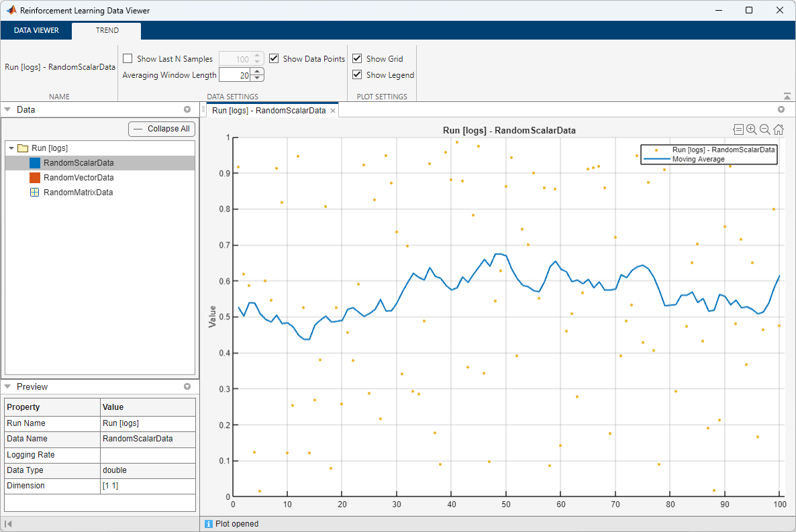Image resolution: width=796 pixels, height=532 pixels.
Task: Collapse the Run [logs] tree node
Action: tap(11, 148)
